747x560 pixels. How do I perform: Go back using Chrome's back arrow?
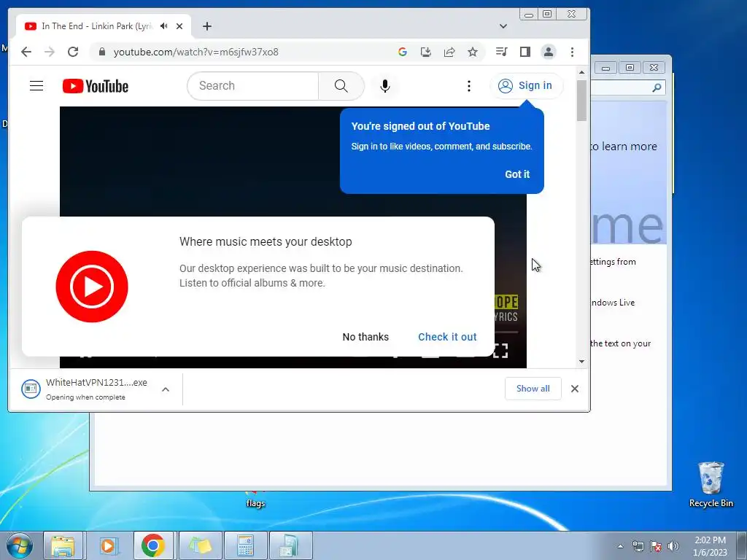click(26, 52)
